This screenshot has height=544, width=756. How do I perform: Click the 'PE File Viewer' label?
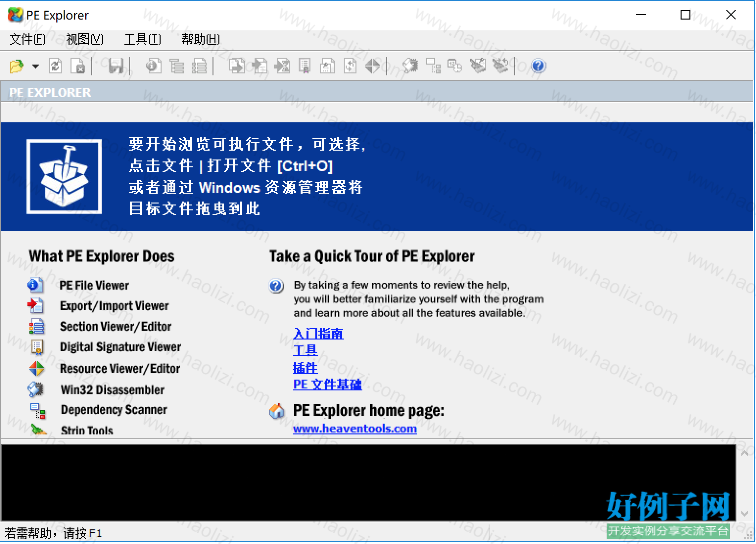pyautogui.click(x=94, y=285)
